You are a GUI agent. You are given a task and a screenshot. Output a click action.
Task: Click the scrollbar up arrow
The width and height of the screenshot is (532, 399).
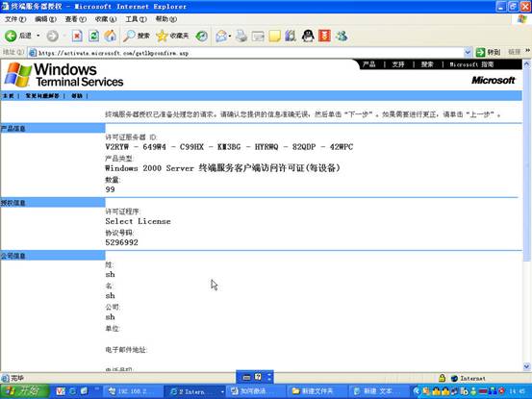pos(527,63)
